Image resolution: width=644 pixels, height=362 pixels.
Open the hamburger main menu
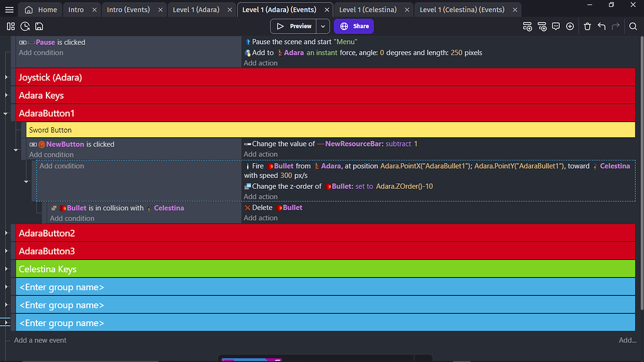pyautogui.click(x=9, y=10)
